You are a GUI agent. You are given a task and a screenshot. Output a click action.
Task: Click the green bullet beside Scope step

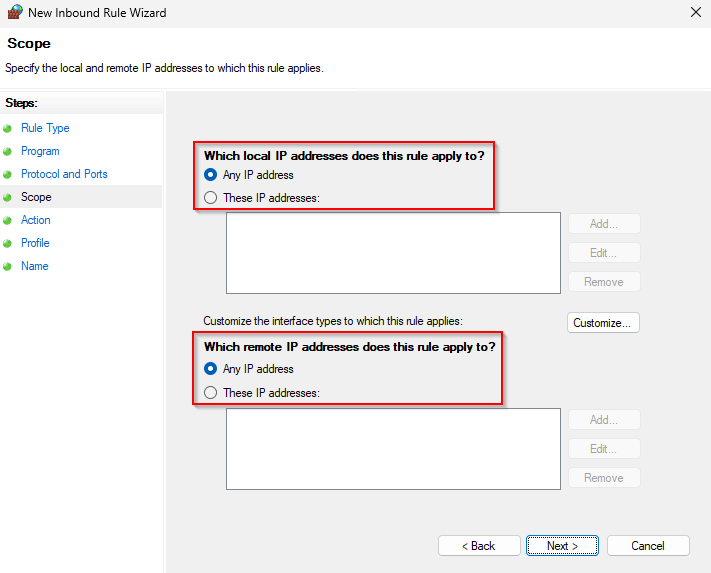8,198
